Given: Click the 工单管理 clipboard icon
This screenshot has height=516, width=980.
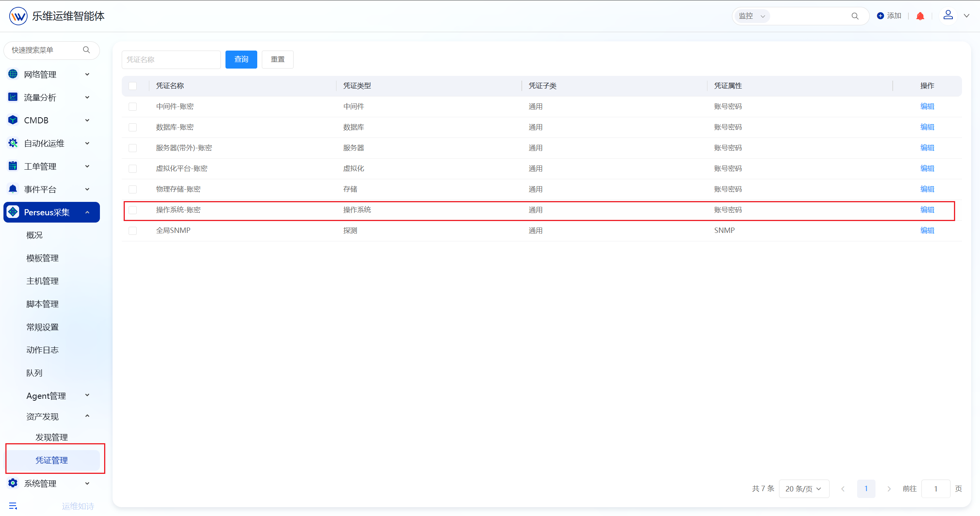Looking at the screenshot, I should pos(13,166).
